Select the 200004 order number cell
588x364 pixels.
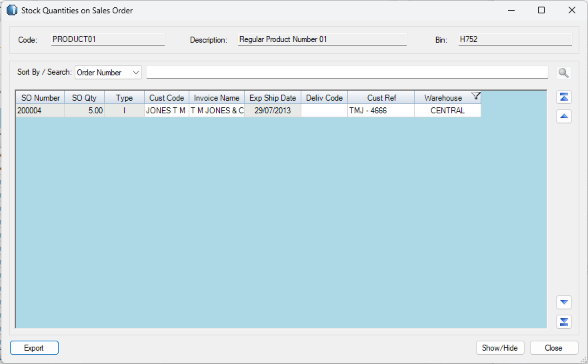[40, 111]
